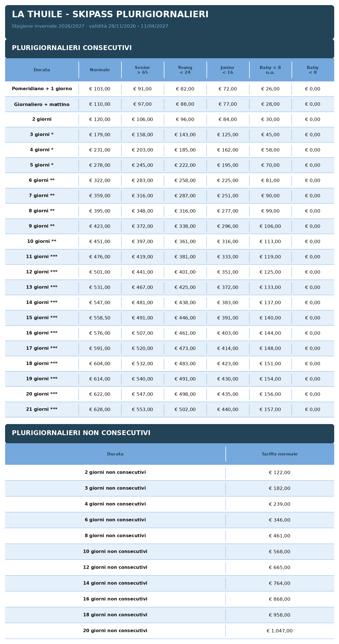Screen dimensions: 339x644
Task: Select the Tariffa normale column header
Action: coord(280,454)
